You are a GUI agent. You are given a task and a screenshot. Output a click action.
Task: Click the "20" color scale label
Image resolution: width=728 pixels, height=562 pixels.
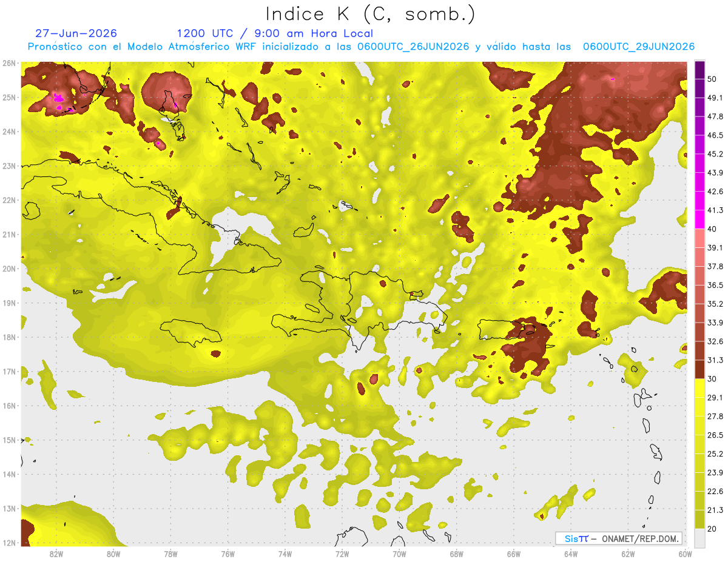[x=712, y=529]
